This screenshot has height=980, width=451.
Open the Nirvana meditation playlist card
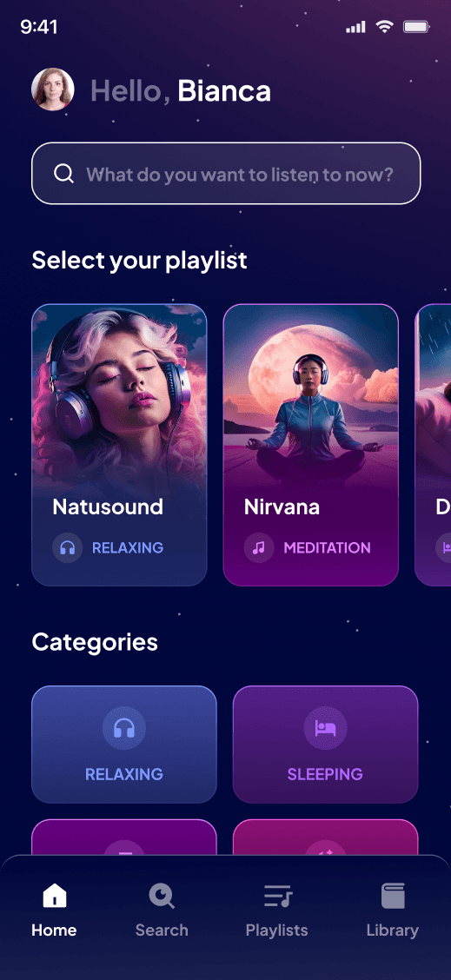point(311,445)
